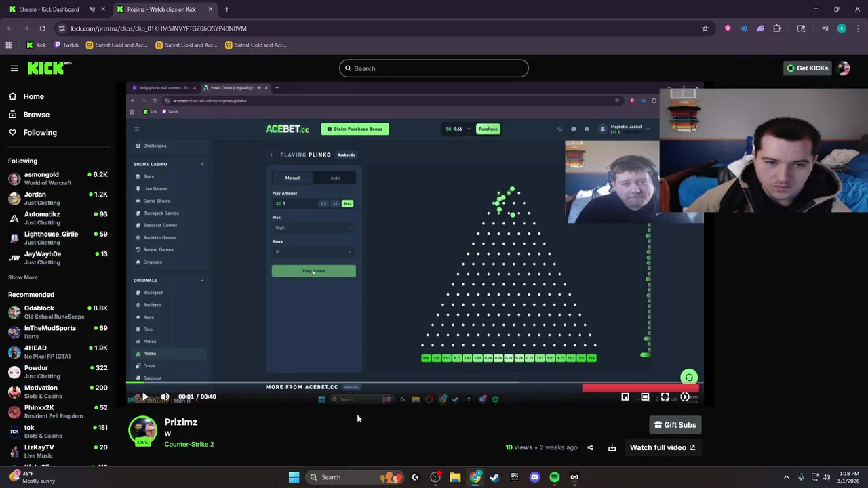Open Windows Start menu
The image size is (868, 488).
pyautogui.click(x=294, y=477)
